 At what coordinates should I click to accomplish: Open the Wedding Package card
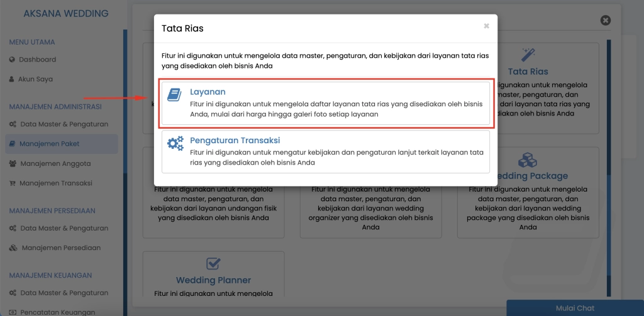click(528, 192)
